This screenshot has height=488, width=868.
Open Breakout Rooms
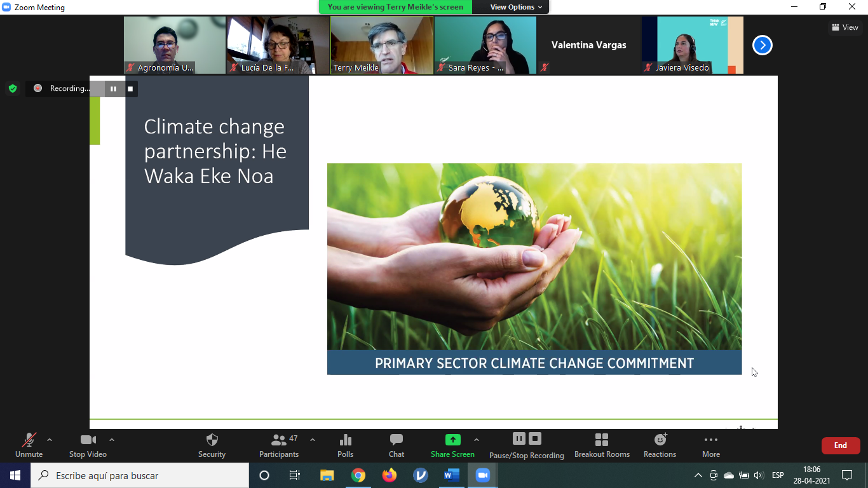coord(602,445)
